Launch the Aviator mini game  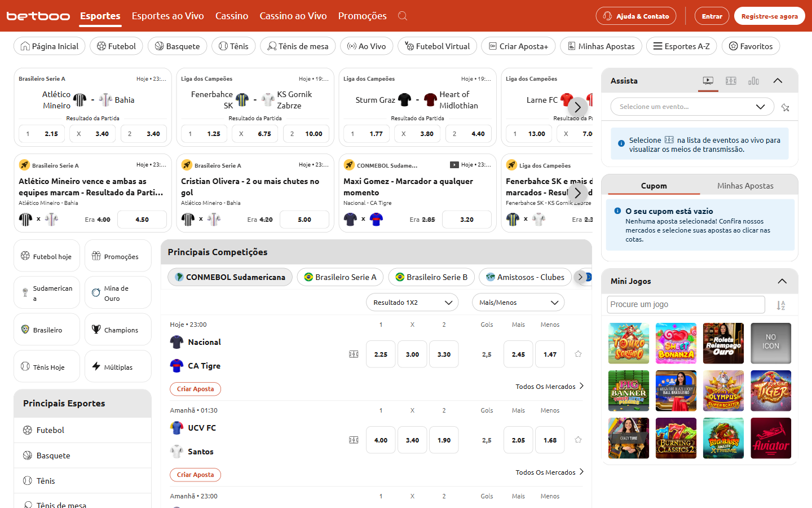771,438
